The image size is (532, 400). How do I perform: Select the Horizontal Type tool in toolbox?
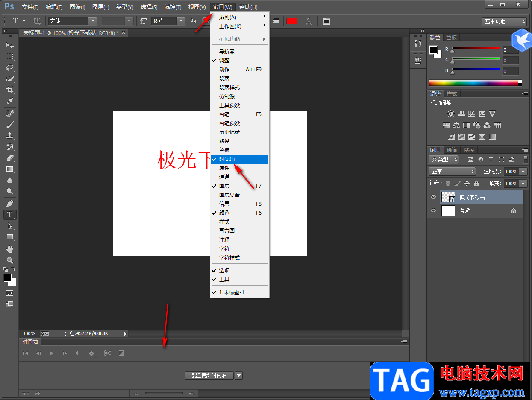point(10,215)
